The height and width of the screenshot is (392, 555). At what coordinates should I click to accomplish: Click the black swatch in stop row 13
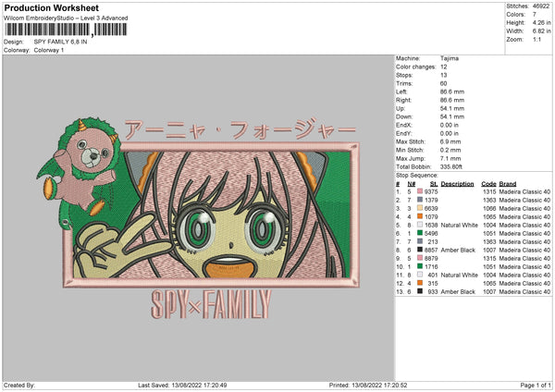pyautogui.click(x=420, y=291)
